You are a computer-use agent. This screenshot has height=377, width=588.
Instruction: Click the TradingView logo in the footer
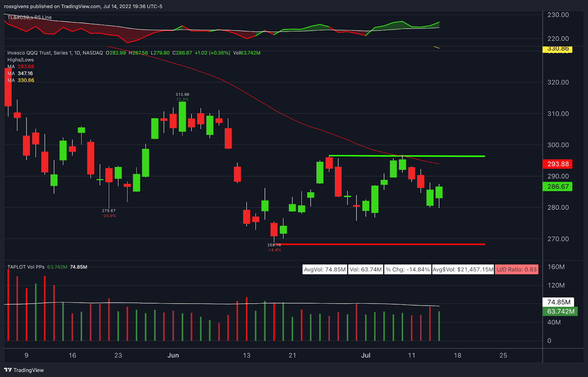click(25, 370)
